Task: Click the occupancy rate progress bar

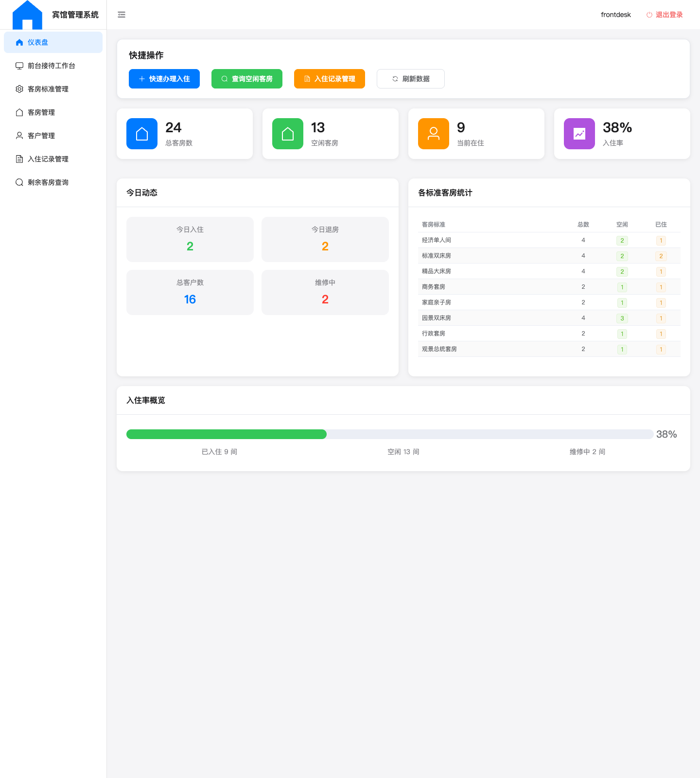Action: point(390,434)
